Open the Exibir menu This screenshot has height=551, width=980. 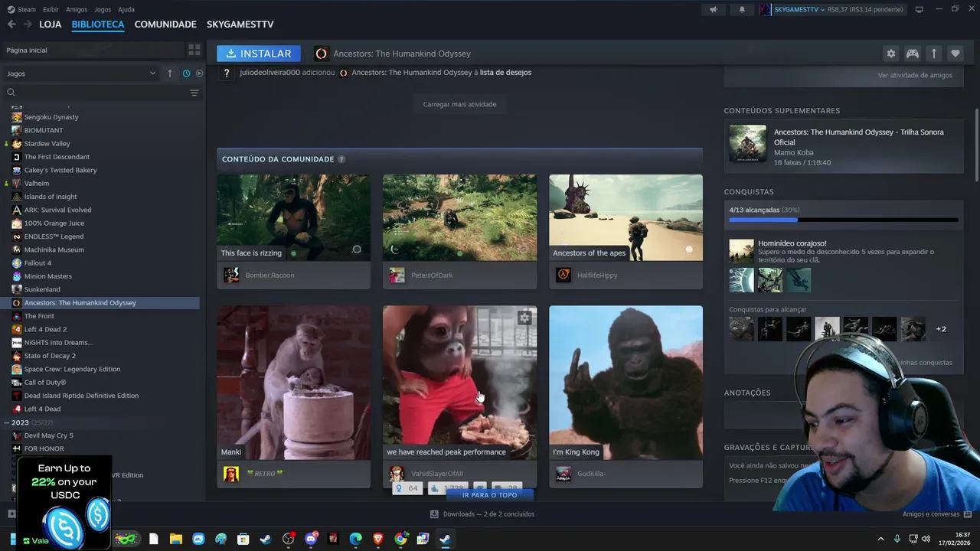point(51,9)
